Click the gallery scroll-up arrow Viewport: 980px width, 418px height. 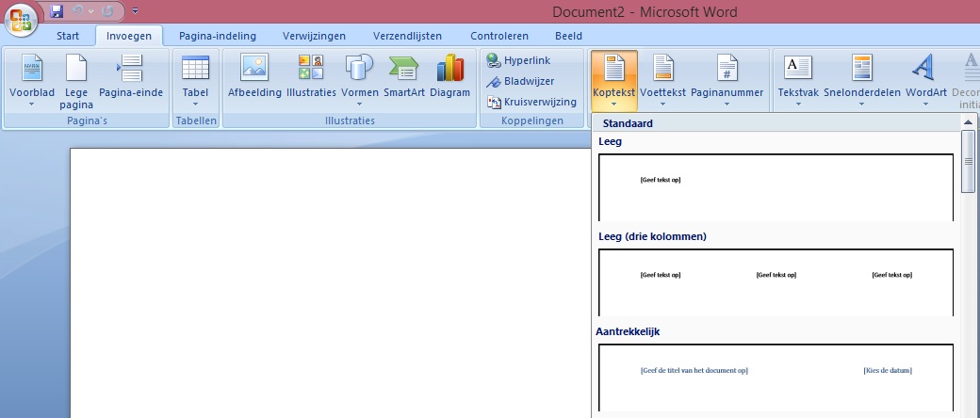tap(968, 122)
